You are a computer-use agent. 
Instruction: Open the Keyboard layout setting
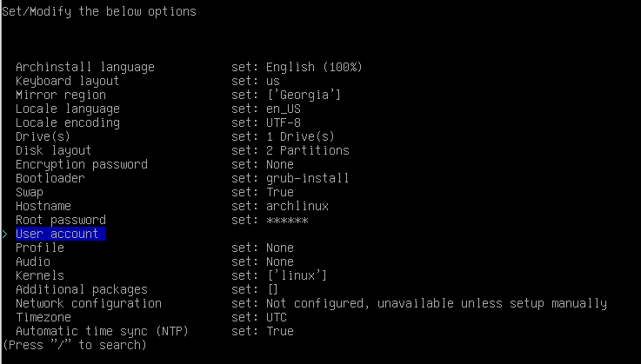click(x=67, y=81)
